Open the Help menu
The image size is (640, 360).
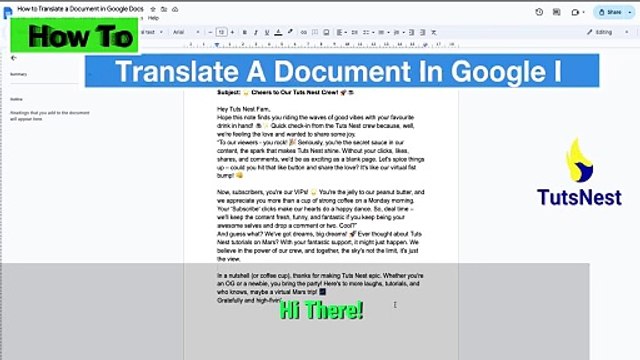[153, 18]
